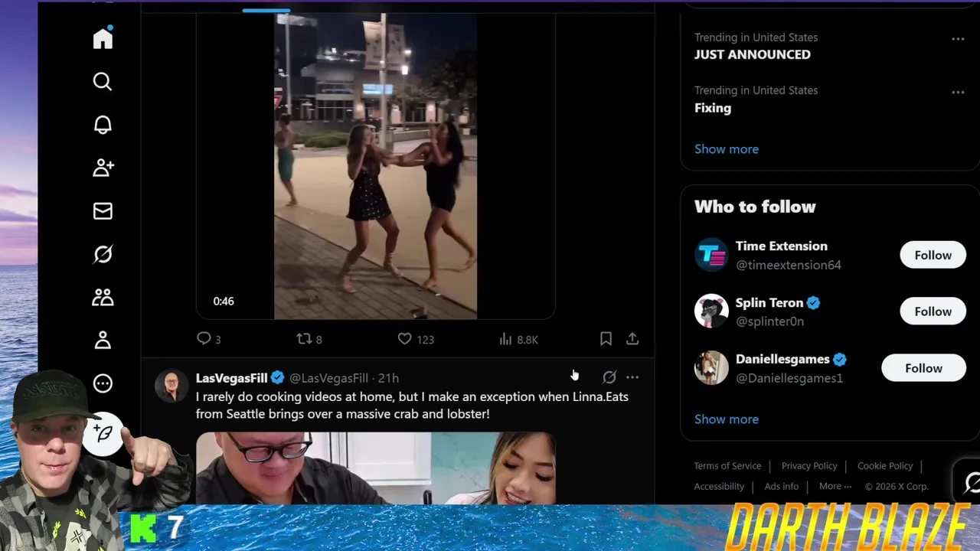Viewport: 980px width, 551px height.
Task: Open Terms of Service link
Action: [727, 465]
